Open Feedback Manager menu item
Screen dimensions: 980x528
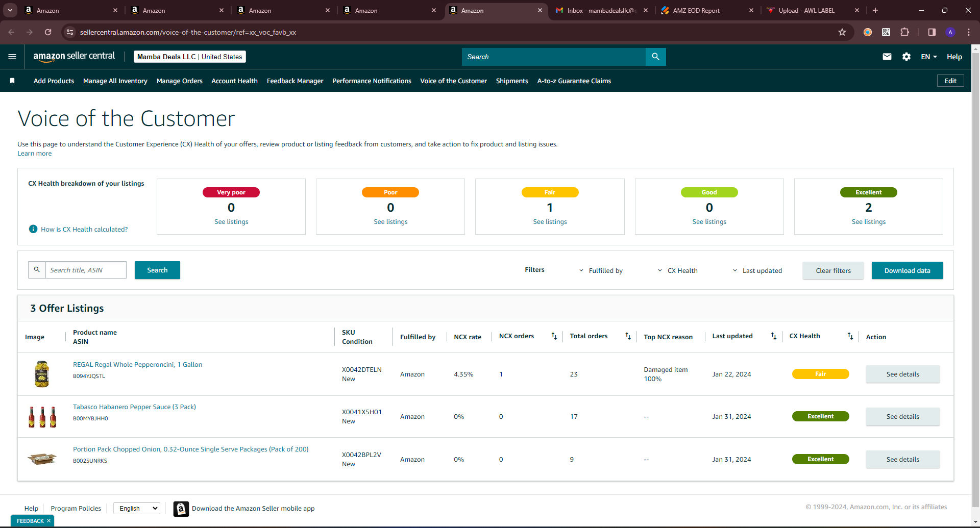coord(295,81)
